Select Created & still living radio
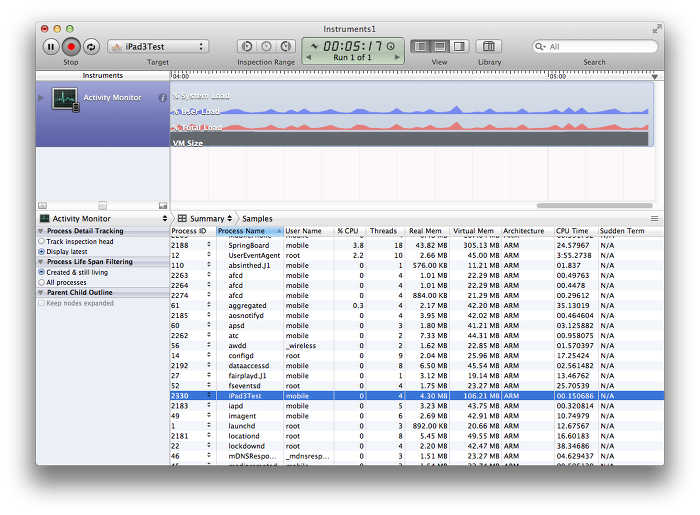The width and height of the screenshot is (700, 515). pyautogui.click(x=42, y=272)
